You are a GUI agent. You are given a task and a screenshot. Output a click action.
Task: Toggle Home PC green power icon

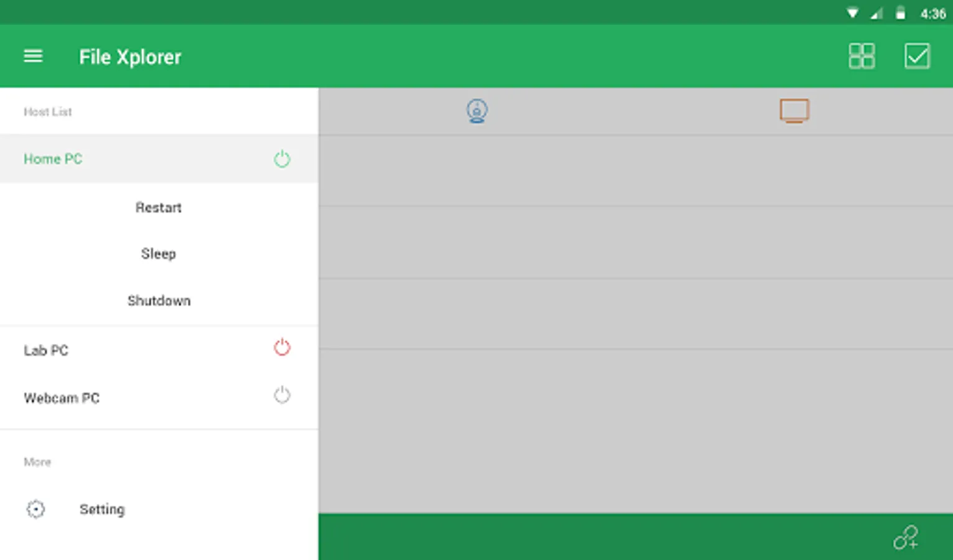pos(282,159)
